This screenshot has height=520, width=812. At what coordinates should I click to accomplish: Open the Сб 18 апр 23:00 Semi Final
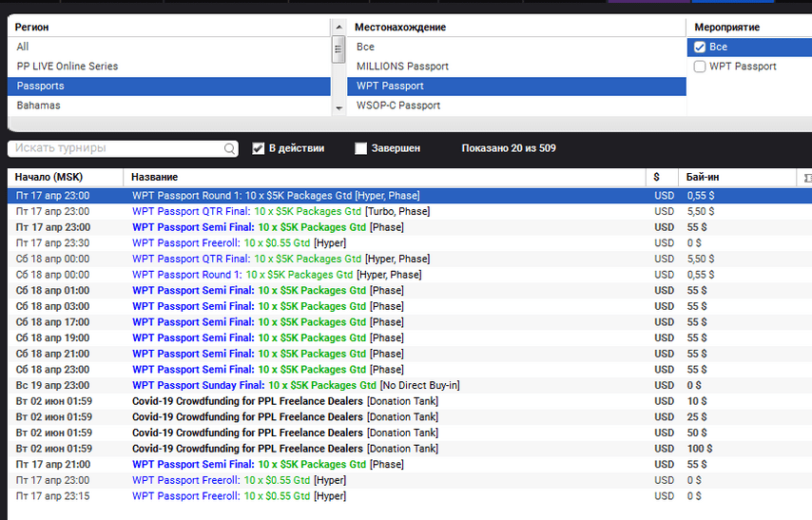pyautogui.click(x=410, y=370)
